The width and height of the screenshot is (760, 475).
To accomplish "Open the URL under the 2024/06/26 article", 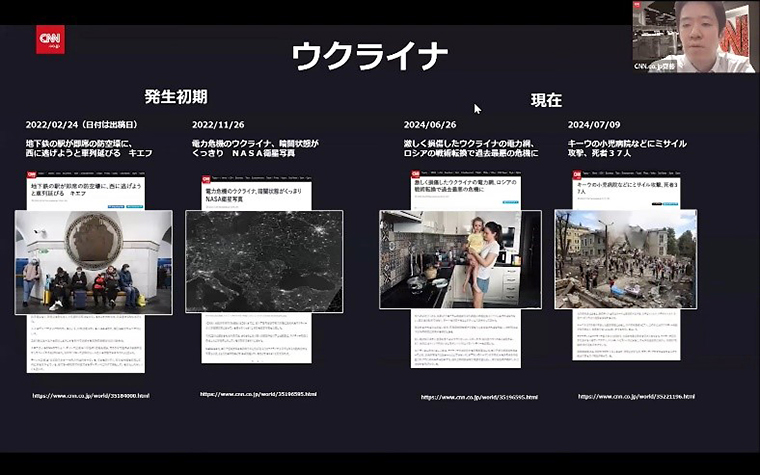I will point(479,397).
